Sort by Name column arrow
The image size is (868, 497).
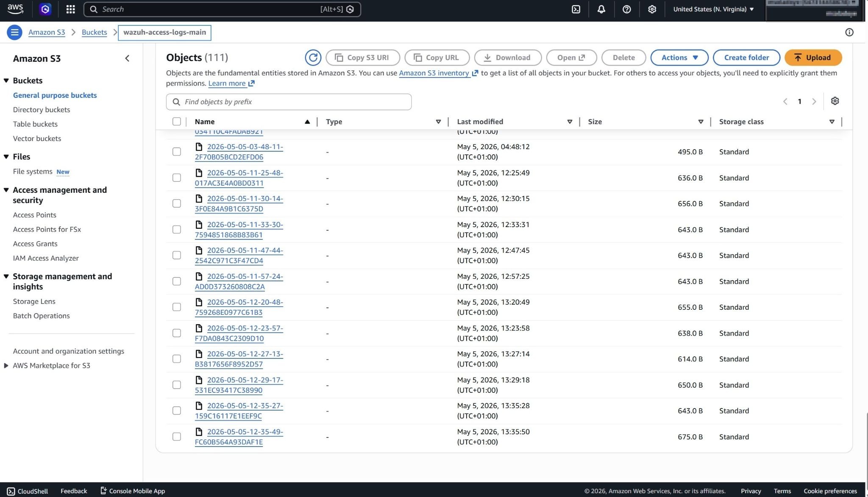pyautogui.click(x=307, y=122)
